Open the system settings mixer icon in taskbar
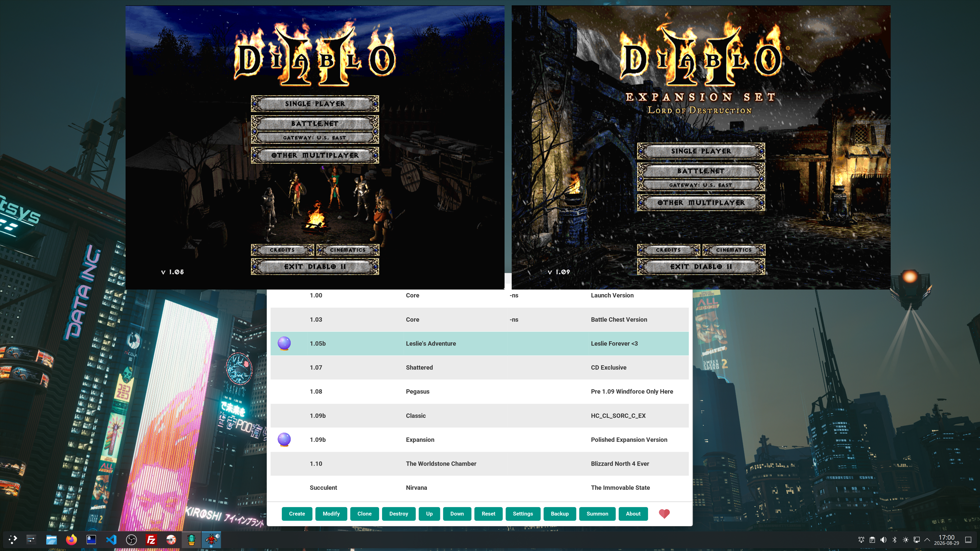Viewport: 980px width, 551px height. (x=31, y=539)
